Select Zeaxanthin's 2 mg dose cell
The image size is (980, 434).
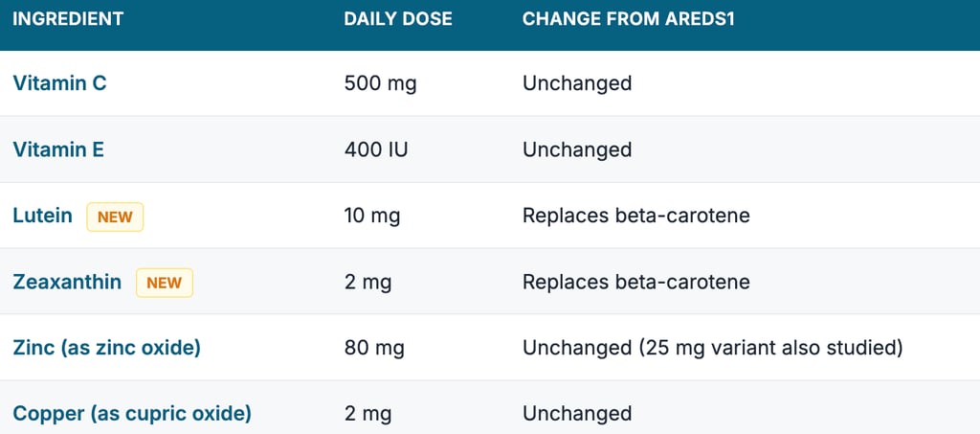367,282
